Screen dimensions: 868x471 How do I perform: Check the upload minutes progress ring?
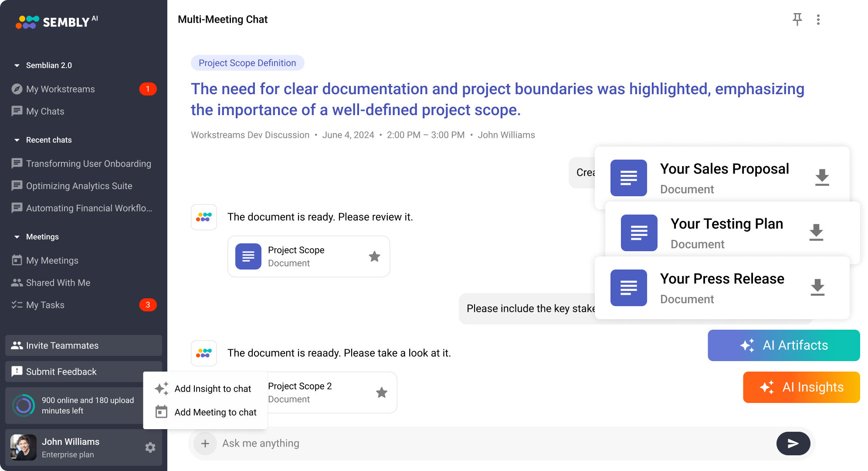[23, 405]
